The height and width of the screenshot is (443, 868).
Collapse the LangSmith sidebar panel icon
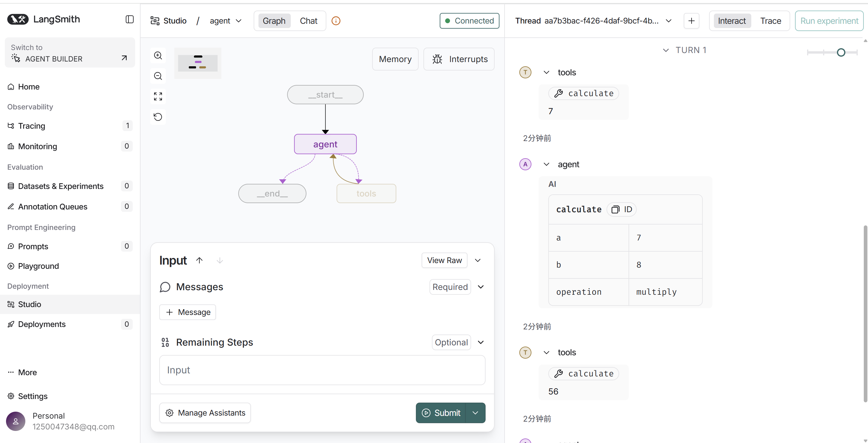coord(129,20)
